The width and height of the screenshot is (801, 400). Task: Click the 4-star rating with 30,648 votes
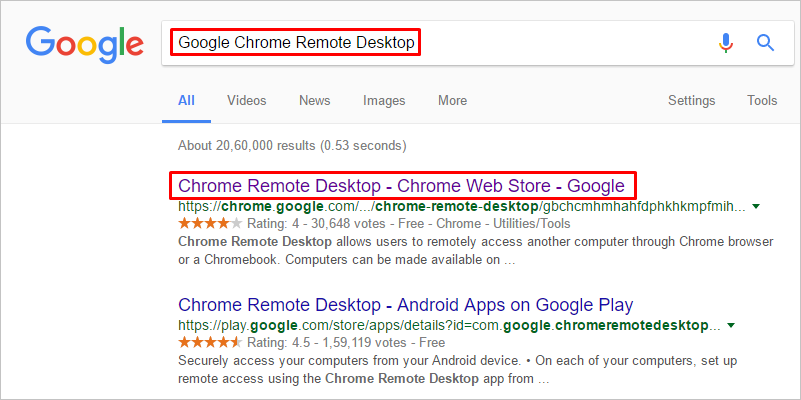[x=374, y=224]
